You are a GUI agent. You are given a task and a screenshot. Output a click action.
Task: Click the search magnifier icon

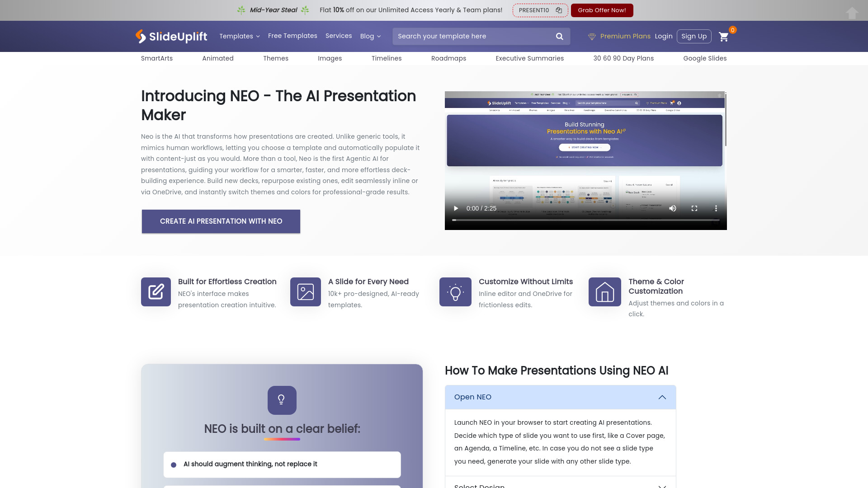(559, 36)
